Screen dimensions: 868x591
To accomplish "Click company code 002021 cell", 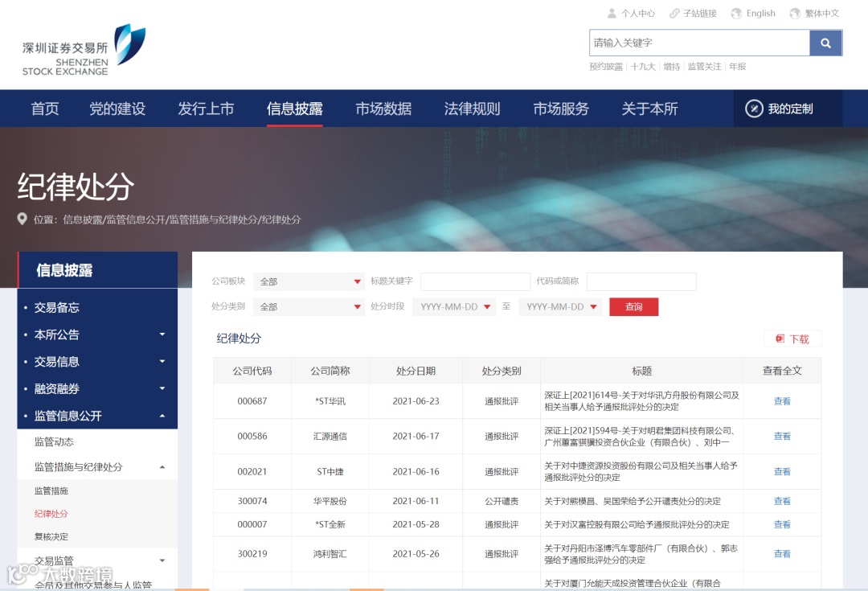I will pyautogui.click(x=252, y=472).
